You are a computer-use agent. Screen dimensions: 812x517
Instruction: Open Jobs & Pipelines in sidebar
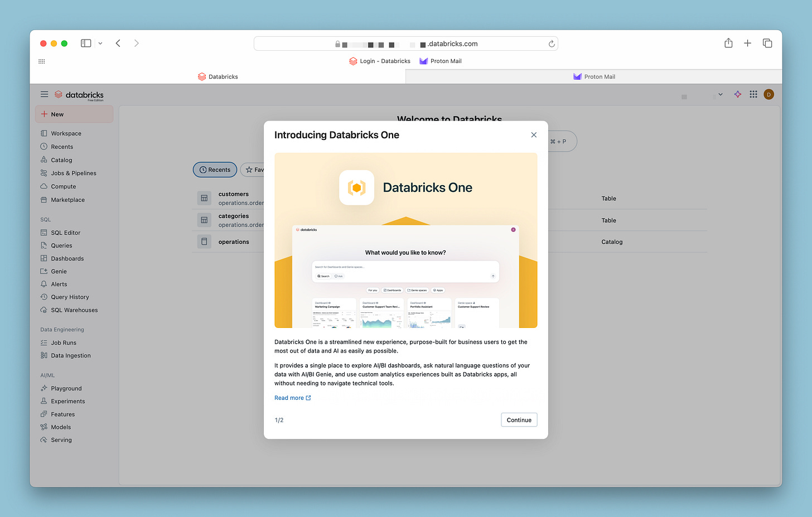pos(74,173)
